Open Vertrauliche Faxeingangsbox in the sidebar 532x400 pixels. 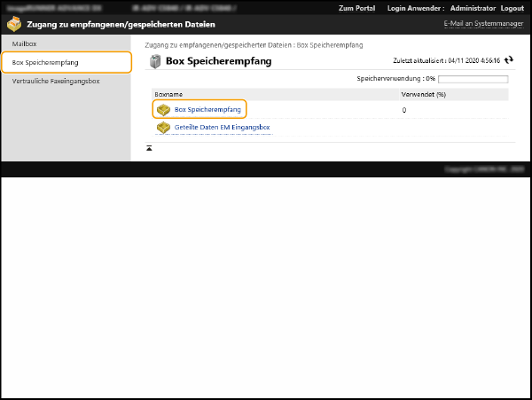pyautogui.click(x=56, y=82)
